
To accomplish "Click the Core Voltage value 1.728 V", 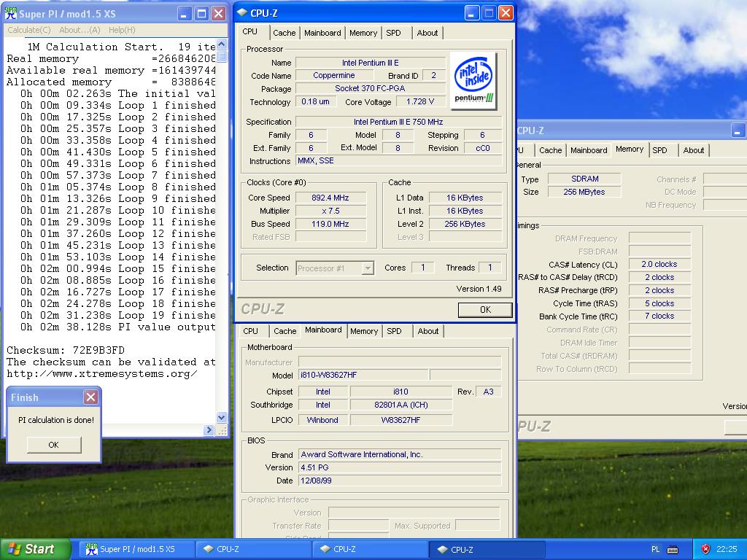I will point(420,101).
